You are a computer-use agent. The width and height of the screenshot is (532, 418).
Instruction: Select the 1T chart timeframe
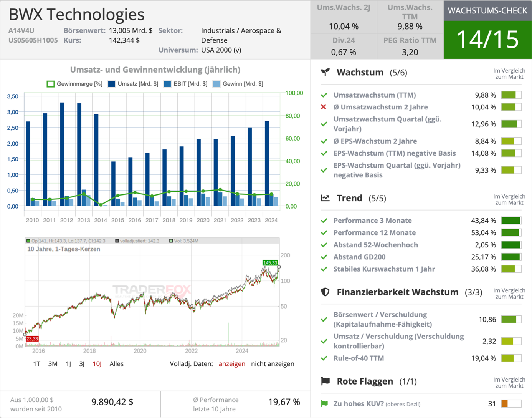(36, 364)
